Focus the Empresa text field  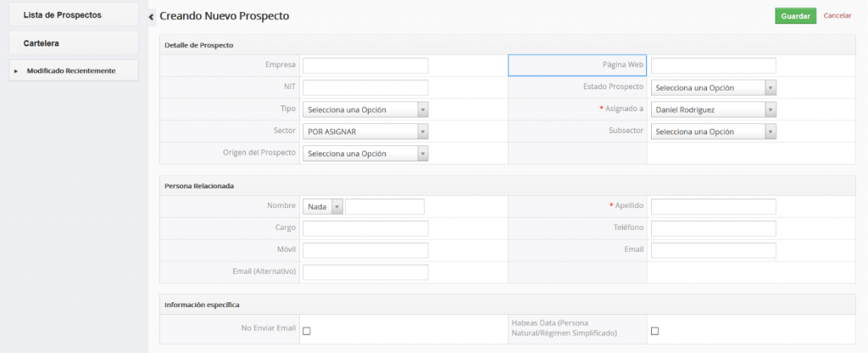click(365, 65)
